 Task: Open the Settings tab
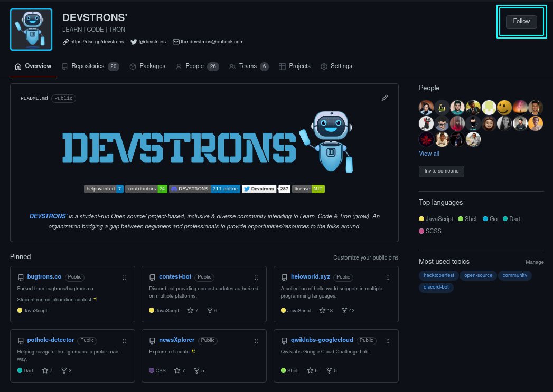point(336,66)
